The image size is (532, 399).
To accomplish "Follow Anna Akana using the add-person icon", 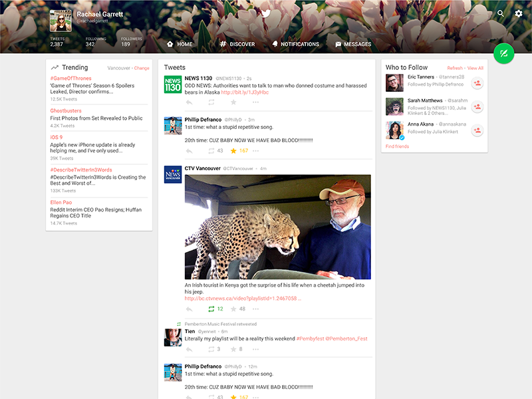I will (x=476, y=129).
